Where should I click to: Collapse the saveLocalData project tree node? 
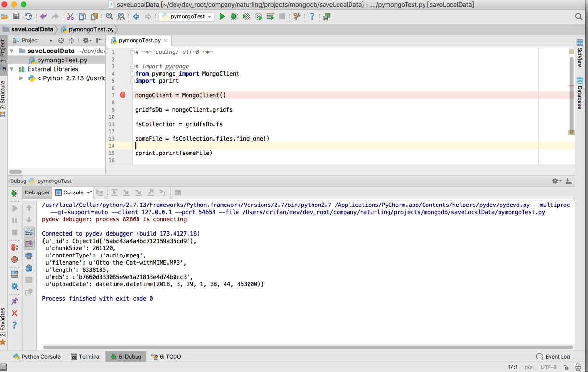(12, 51)
